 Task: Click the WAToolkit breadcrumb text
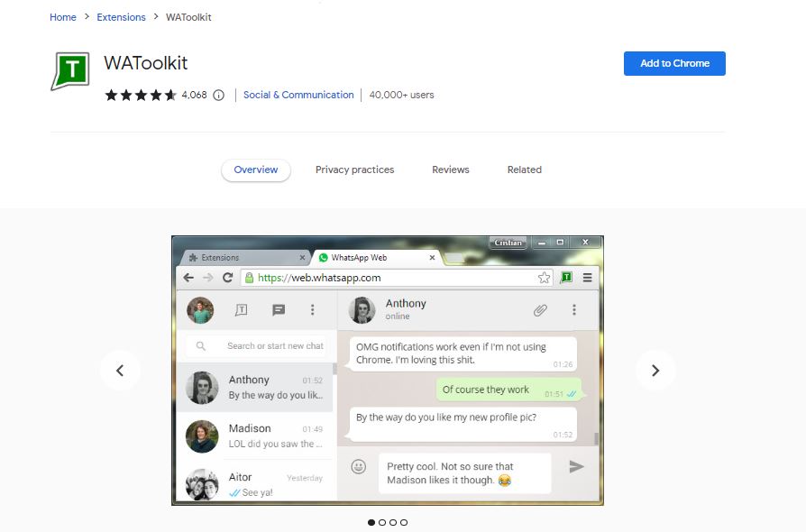click(x=188, y=17)
